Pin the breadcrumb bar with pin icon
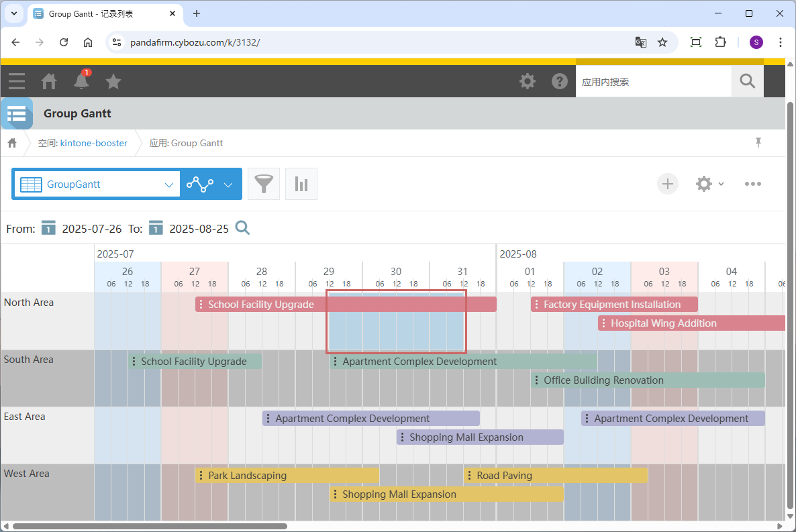The image size is (796, 532). [758, 142]
